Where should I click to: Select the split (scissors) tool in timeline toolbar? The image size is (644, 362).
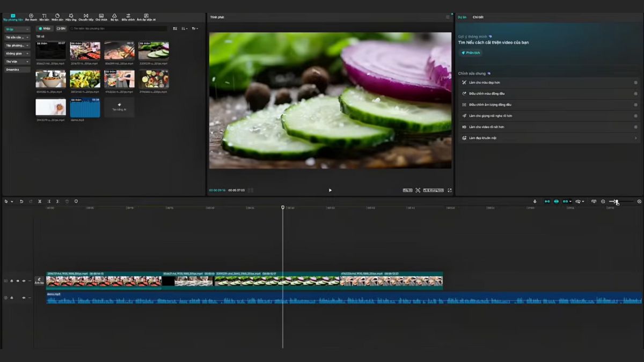(x=39, y=201)
